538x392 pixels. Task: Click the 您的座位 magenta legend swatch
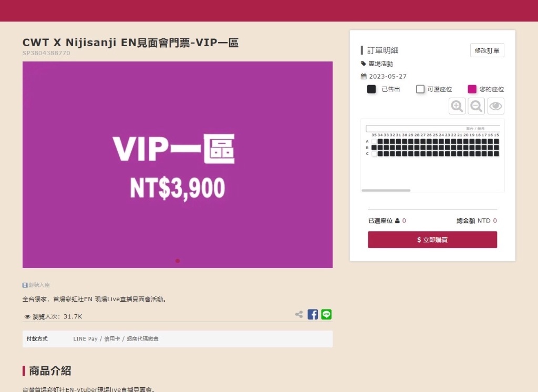pos(472,89)
